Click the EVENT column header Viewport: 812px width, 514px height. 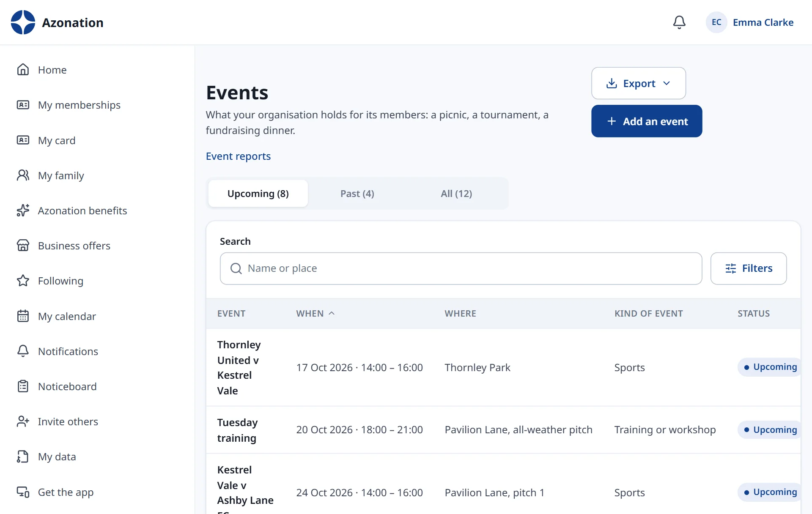231,314
